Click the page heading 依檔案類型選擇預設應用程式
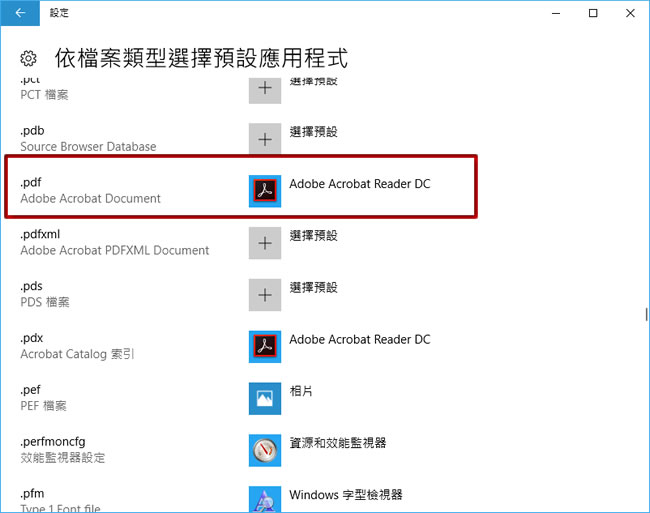650x513 pixels. tap(201, 58)
